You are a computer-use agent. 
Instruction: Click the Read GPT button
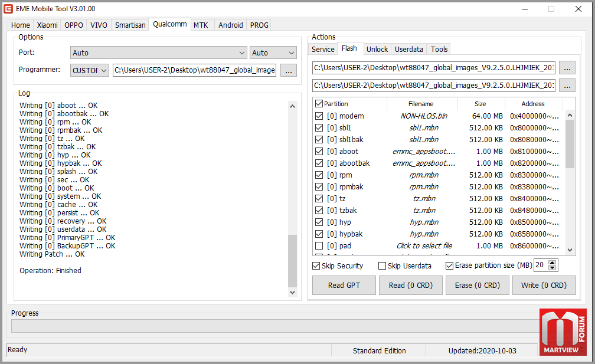pos(344,285)
